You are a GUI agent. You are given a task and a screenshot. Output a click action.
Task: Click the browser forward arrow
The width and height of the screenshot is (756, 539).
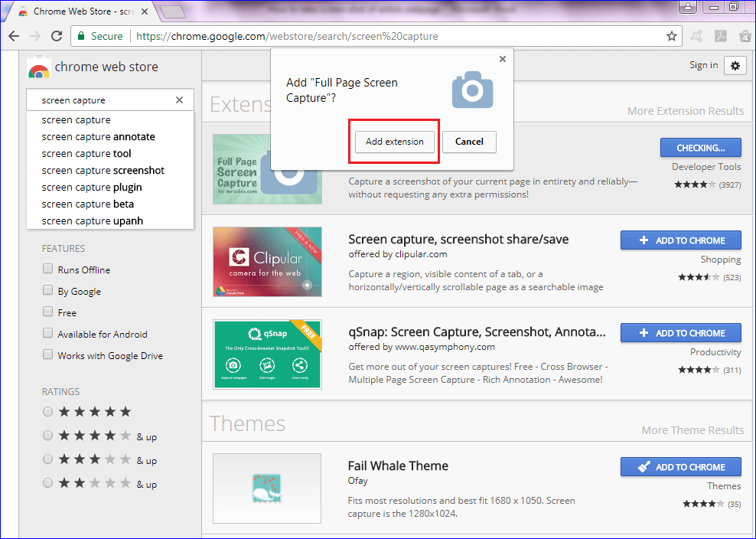(35, 36)
